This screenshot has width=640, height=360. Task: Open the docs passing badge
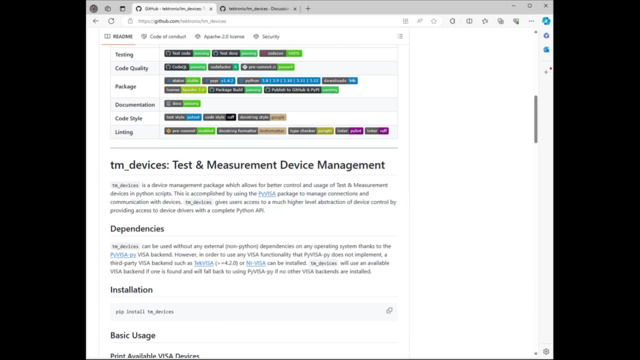[182, 103]
